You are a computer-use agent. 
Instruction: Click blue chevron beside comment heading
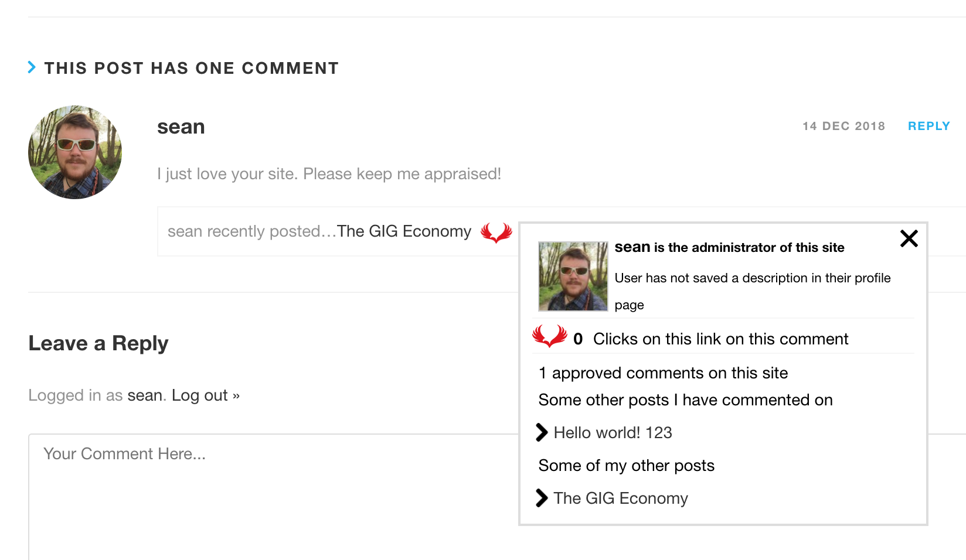pos(32,67)
